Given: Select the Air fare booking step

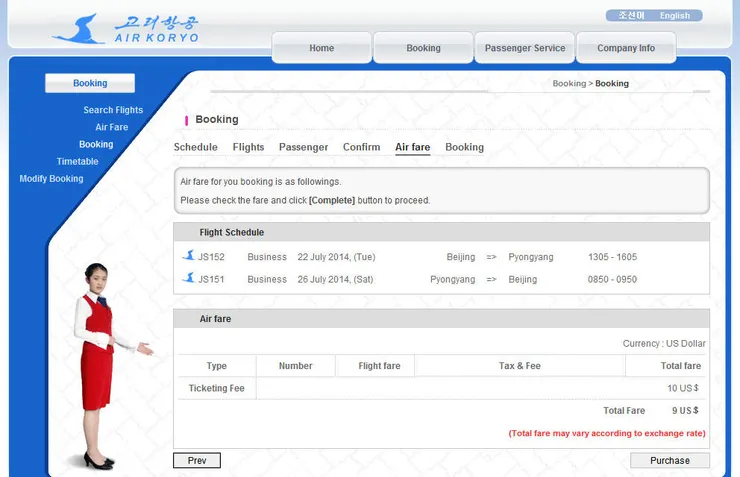Looking at the screenshot, I should pyautogui.click(x=412, y=147).
